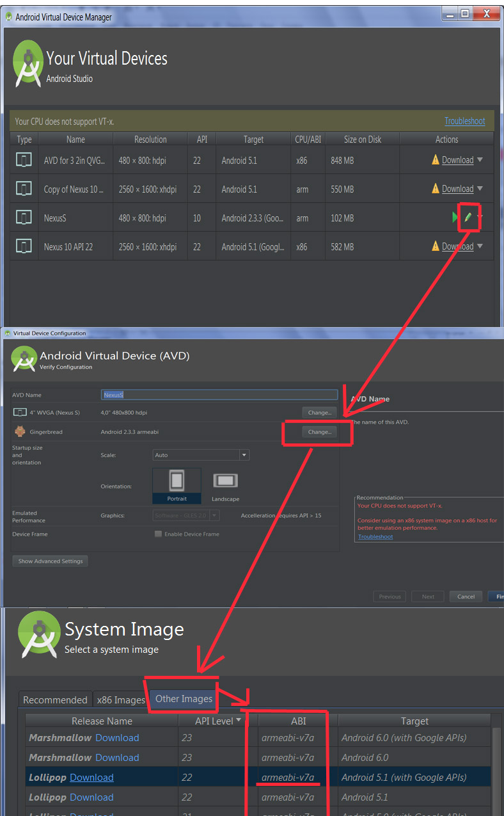Click the 4" WVGA Nexus S device icon
The image size is (504, 816).
pyautogui.click(x=20, y=413)
